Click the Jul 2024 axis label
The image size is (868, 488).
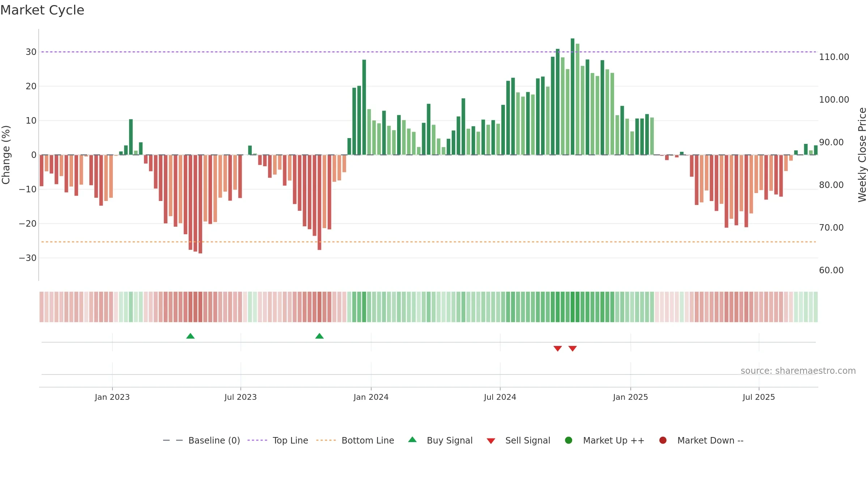click(x=500, y=397)
